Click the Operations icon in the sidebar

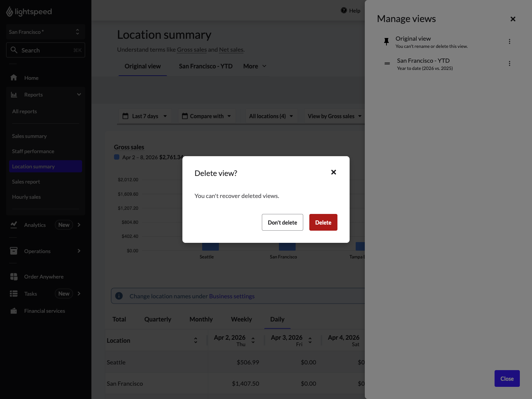[13, 251]
